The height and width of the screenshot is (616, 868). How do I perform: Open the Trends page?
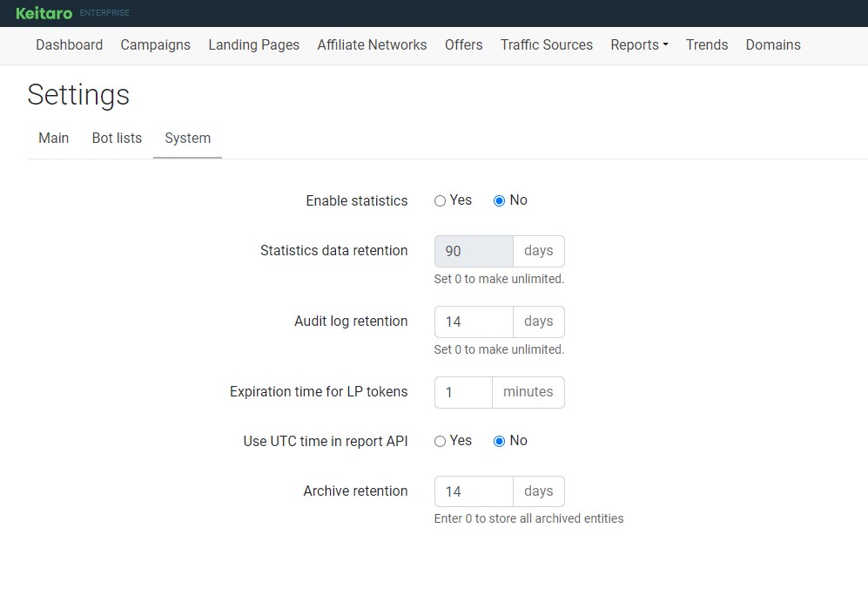pos(707,44)
